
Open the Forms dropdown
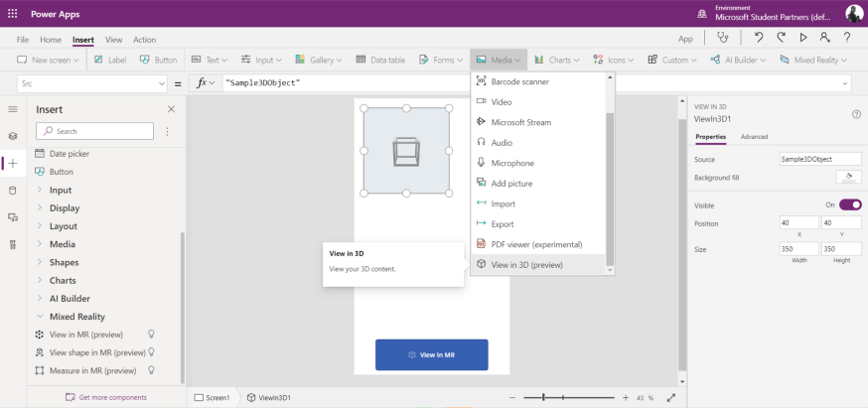(441, 60)
